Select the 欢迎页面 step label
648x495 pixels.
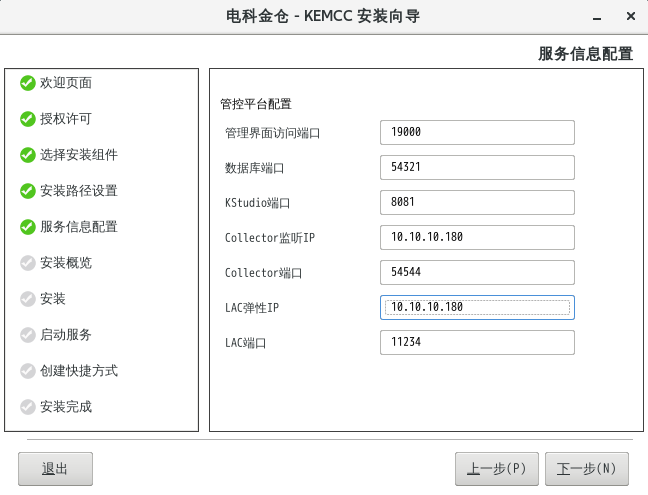[x=66, y=83]
